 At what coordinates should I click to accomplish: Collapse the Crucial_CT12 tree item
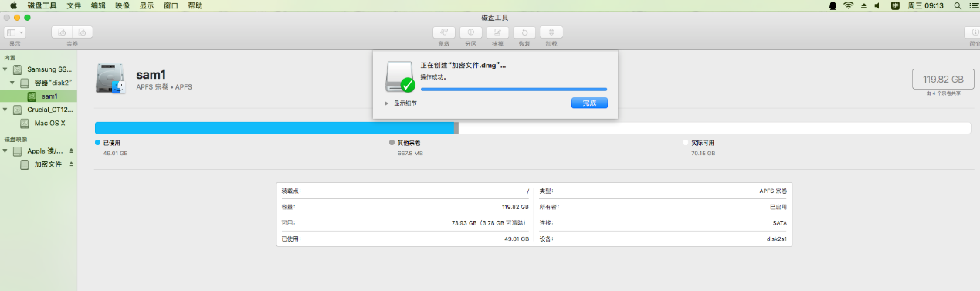click(5, 110)
